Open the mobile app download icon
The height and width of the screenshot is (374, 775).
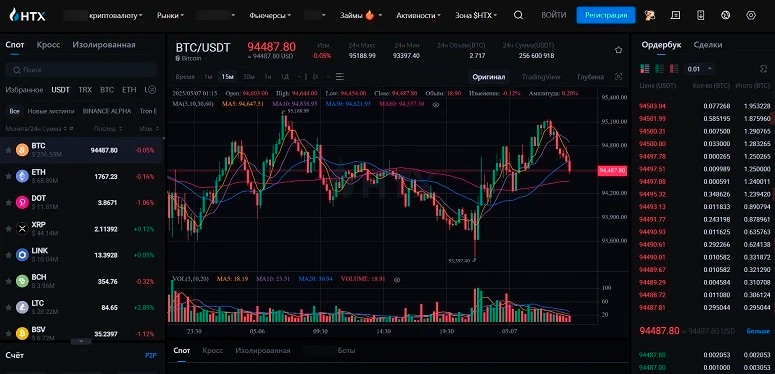(x=700, y=15)
